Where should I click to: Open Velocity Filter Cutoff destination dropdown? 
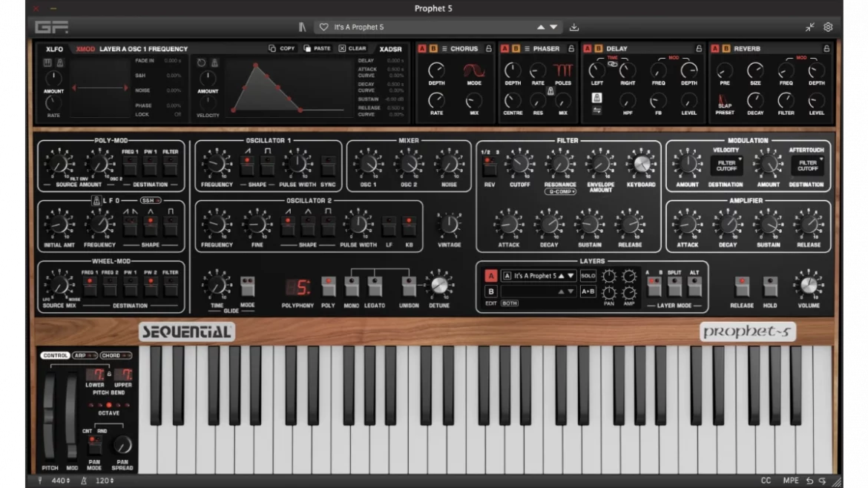[726, 165]
